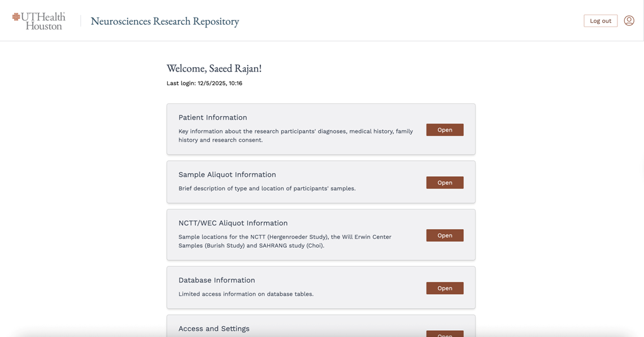Open the Patient Information section

[445, 130]
